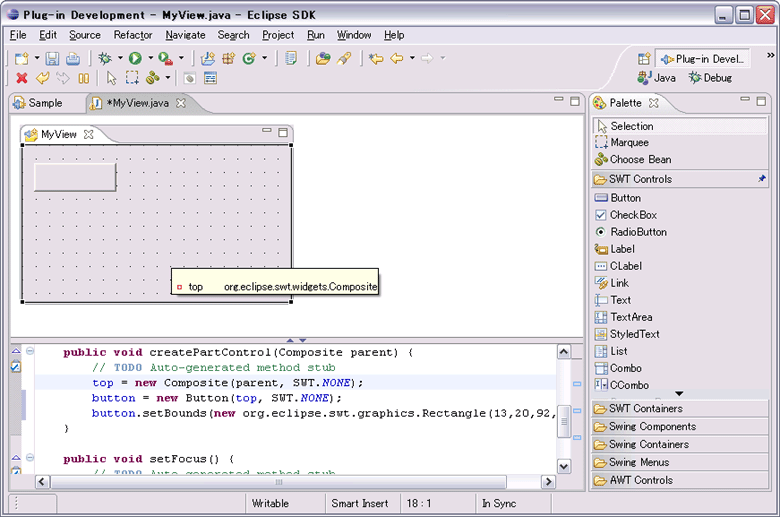Image resolution: width=780 pixels, height=517 pixels.
Task: Click the source editor horizontal scrollbar thumb
Action: click(279, 482)
